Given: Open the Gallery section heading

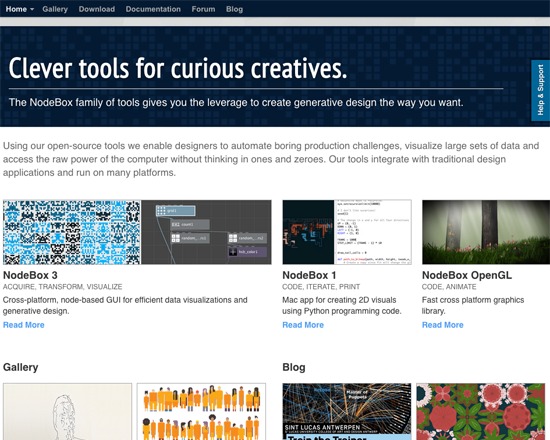Looking at the screenshot, I should click(x=20, y=367).
